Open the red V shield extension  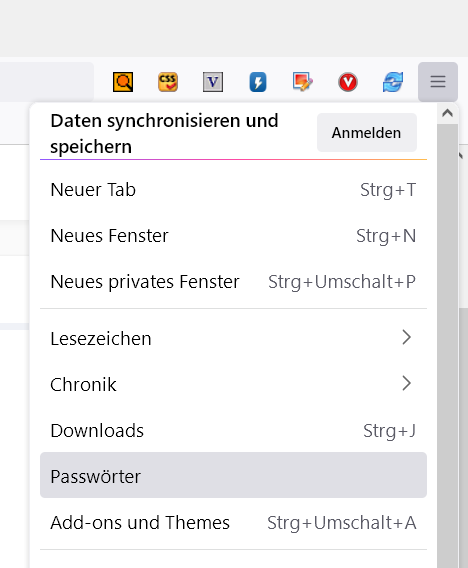(x=348, y=82)
